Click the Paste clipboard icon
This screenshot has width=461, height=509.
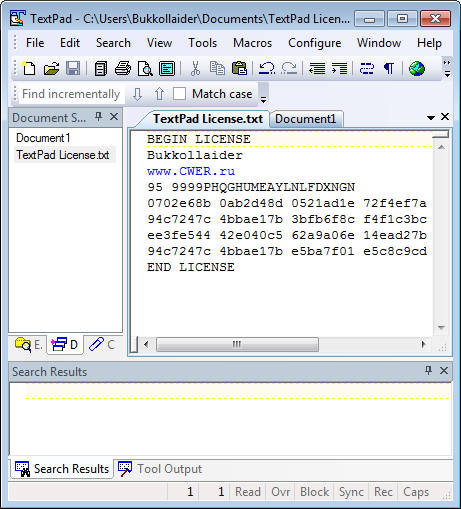239,69
